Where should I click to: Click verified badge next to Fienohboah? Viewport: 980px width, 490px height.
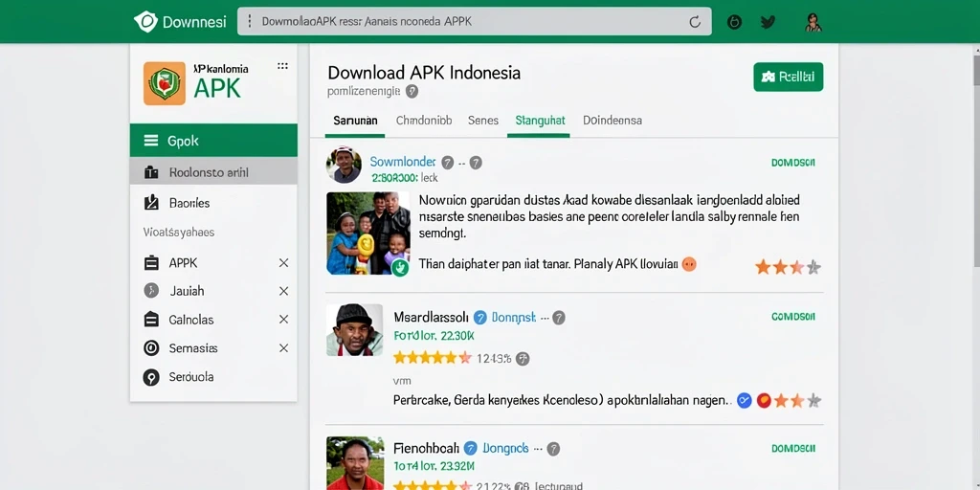[471, 448]
